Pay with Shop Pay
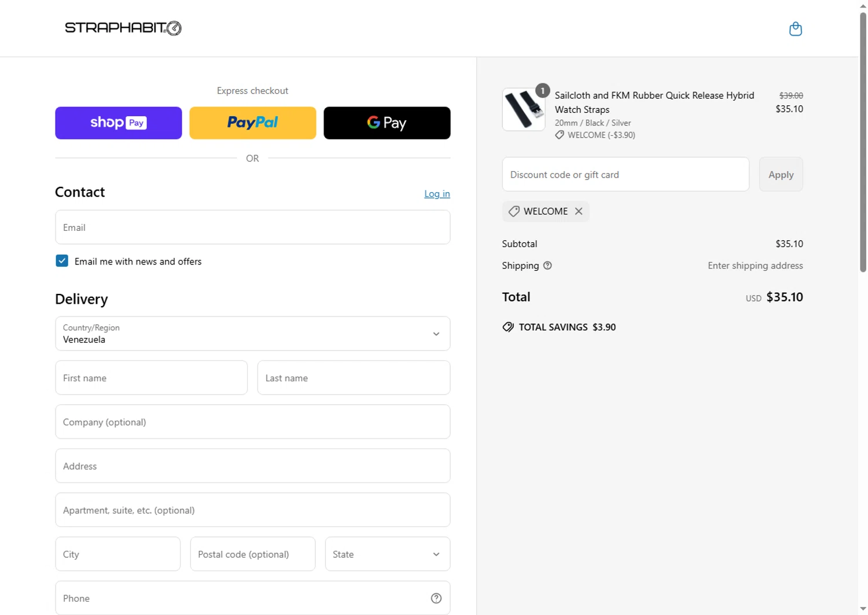 pyautogui.click(x=119, y=123)
